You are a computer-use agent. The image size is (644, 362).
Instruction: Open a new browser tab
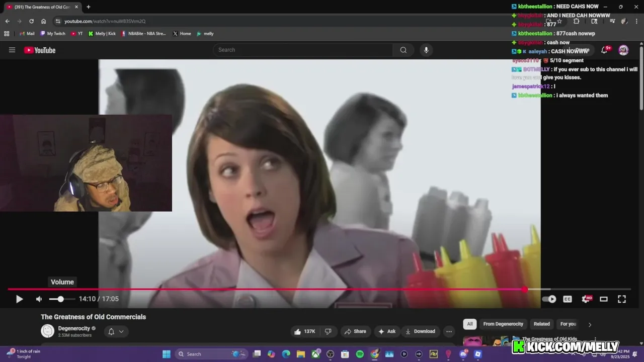89,7
